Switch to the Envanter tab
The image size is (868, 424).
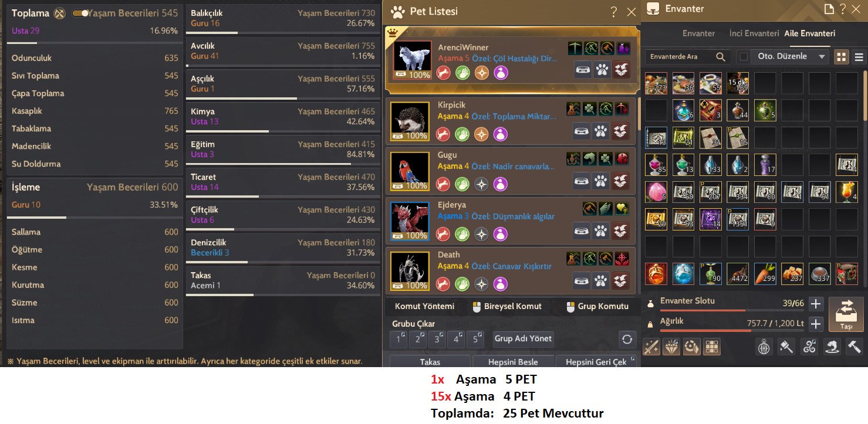pyautogui.click(x=698, y=33)
